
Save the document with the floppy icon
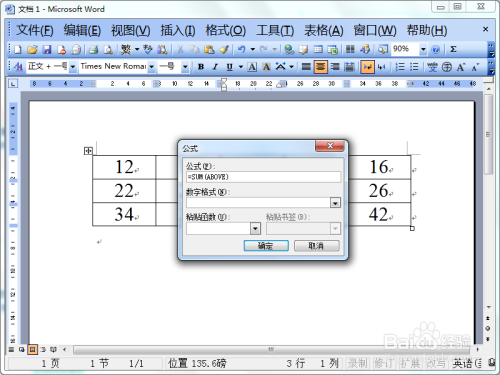click(x=47, y=50)
